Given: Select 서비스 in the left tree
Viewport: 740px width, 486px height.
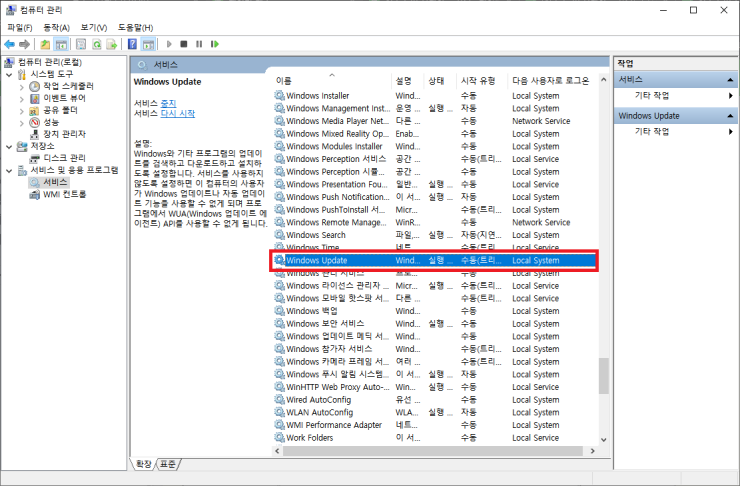Looking at the screenshot, I should [55, 182].
